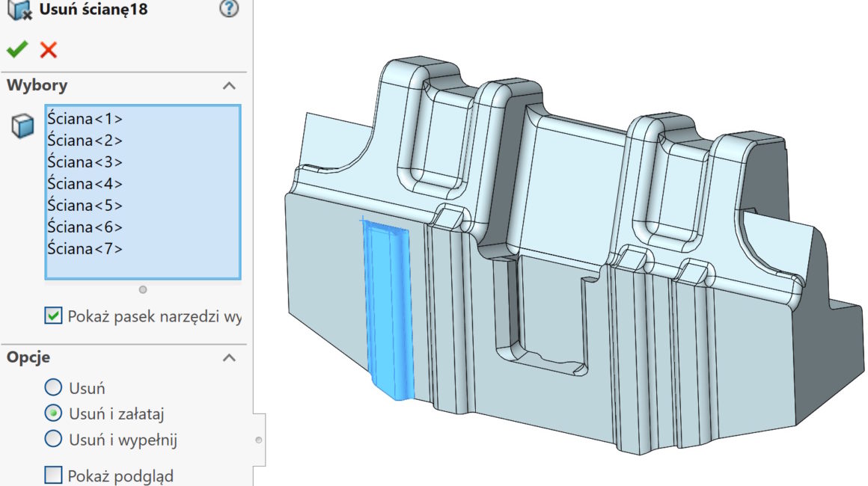868x486 pixels.
Task: Click the panel splitter handle on the right edge
Action: click(259, 440)
